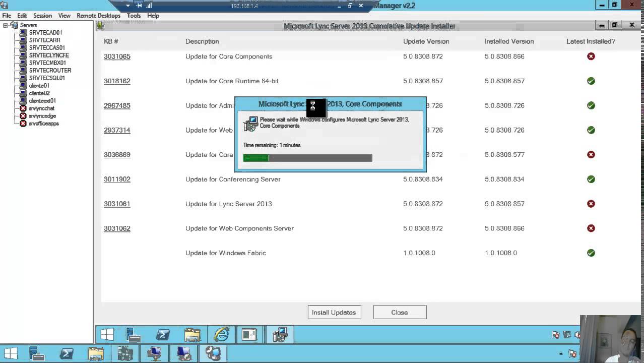Click the green check for Windows Fabric
Image resolution: width=644 pixels, height=363 pixels.
(591, 253)
